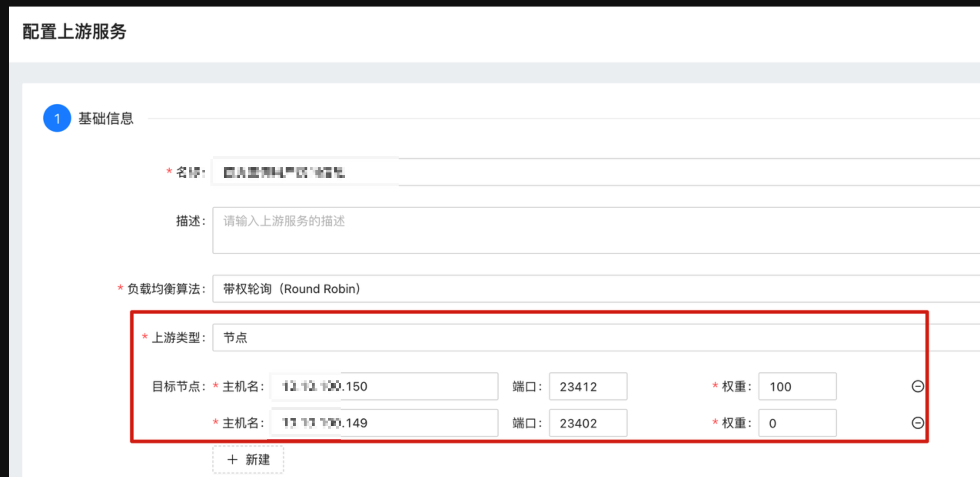Click the weight field containing 100

[797, 386]
